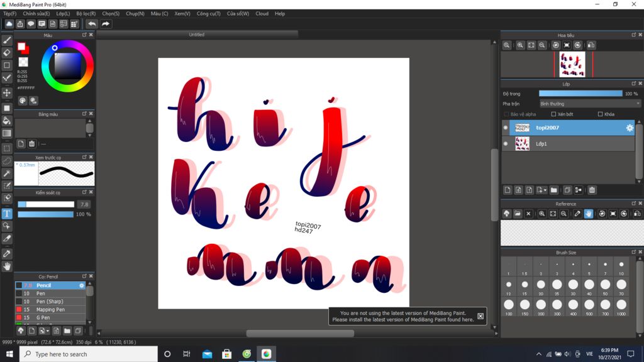Open the Pencil brush settings gear
The width and height of the screenshot is (644, 362).
82,285
